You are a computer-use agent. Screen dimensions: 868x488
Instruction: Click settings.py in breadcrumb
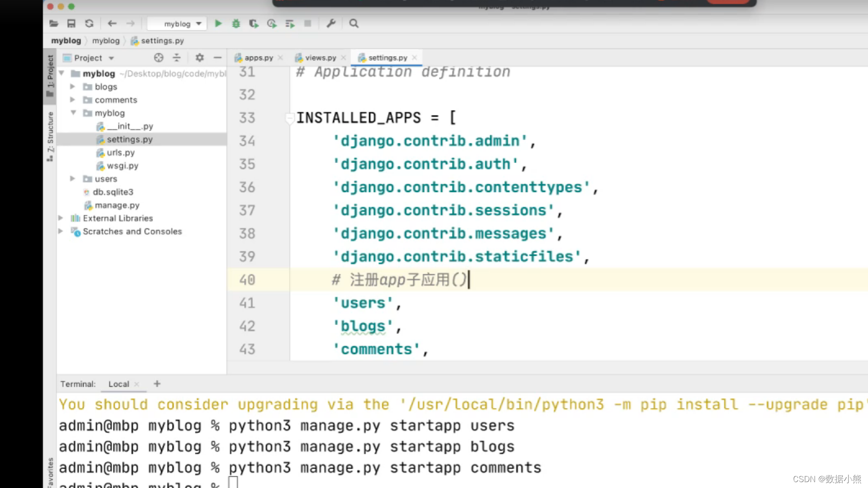coord(157,41)
